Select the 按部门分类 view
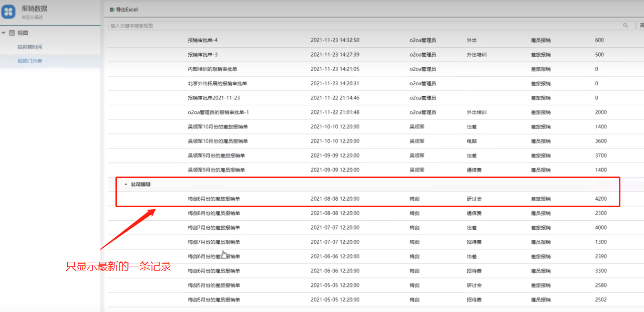 (x=30, y=61)
